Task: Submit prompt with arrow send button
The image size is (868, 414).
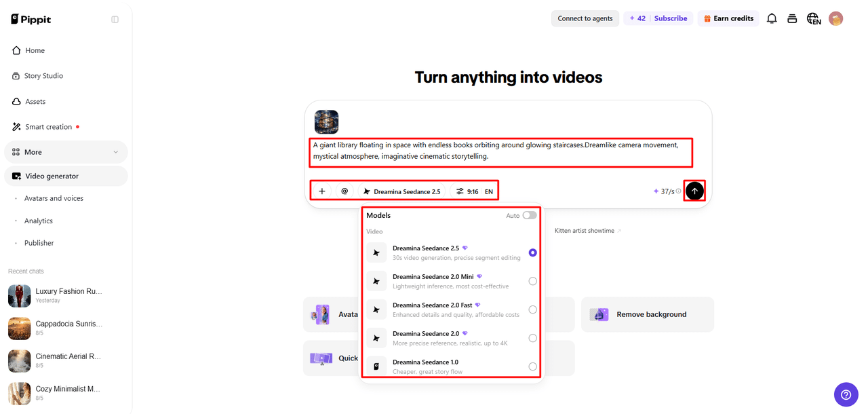Action: (x=694, y=191)
